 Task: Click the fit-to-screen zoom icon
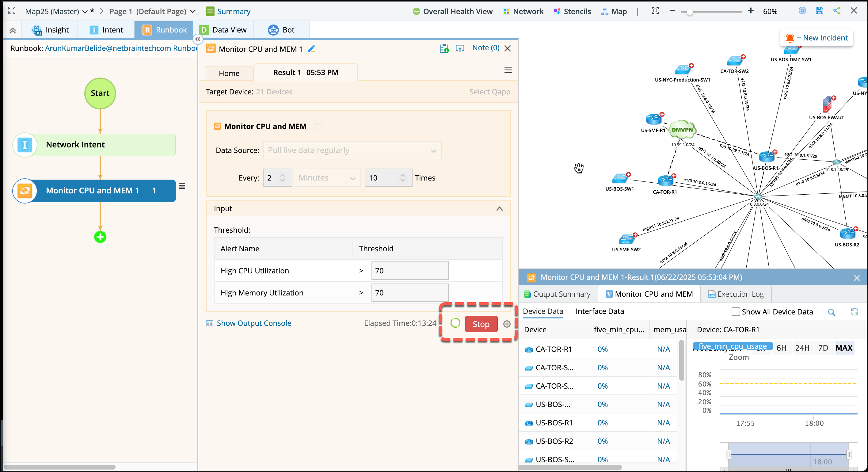[655, 11]
